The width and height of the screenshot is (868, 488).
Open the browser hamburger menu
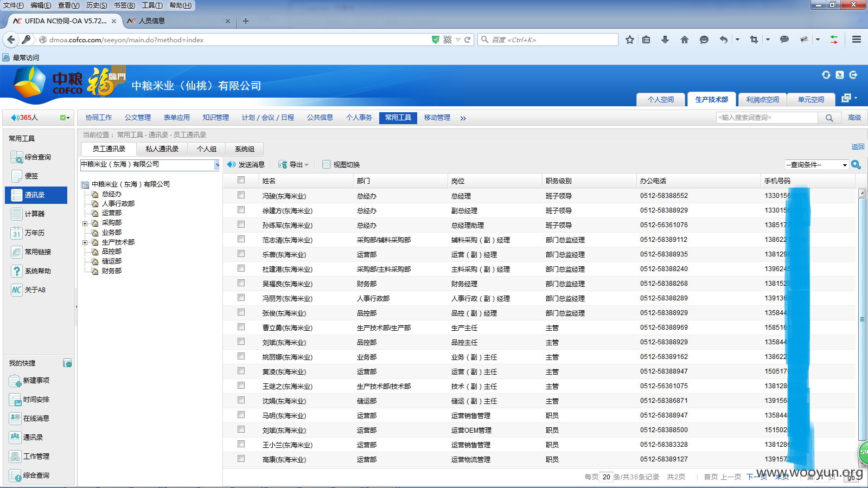point(857,40)
